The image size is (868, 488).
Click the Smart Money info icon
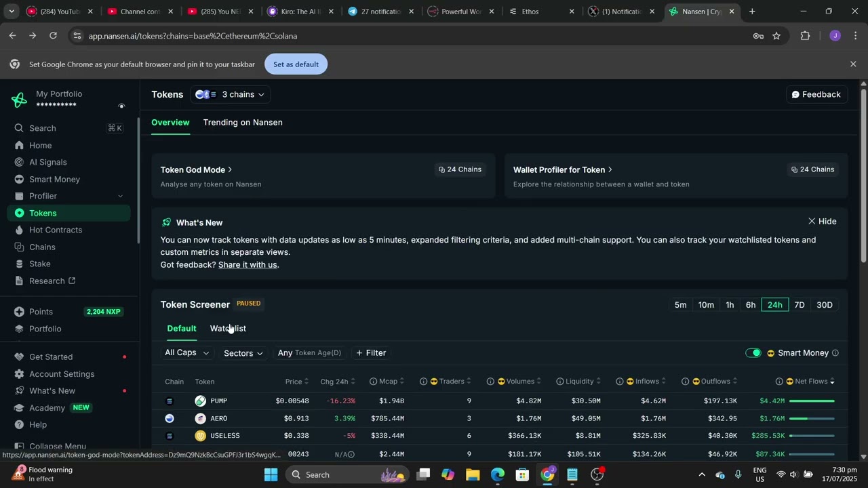[x=835, y=353]
